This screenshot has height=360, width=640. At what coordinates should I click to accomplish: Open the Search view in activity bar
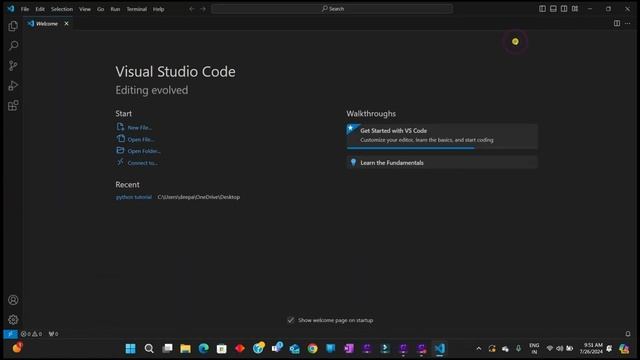13,45
